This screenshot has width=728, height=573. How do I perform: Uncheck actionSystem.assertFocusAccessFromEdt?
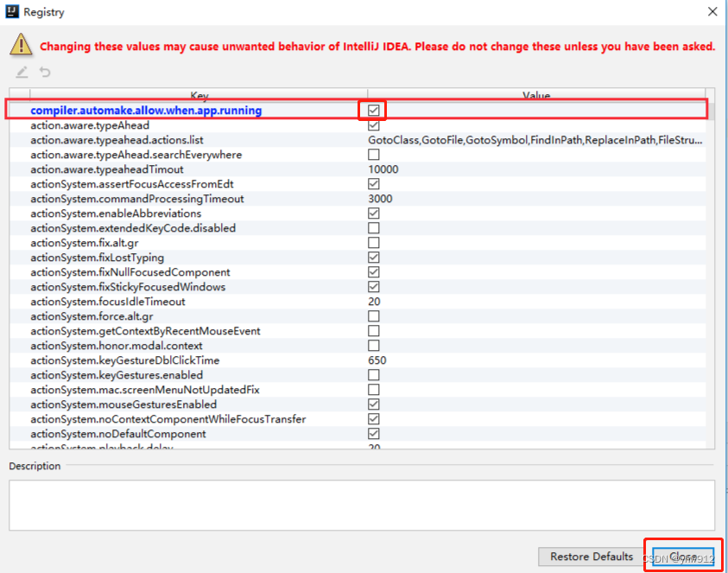pos(373,184)
